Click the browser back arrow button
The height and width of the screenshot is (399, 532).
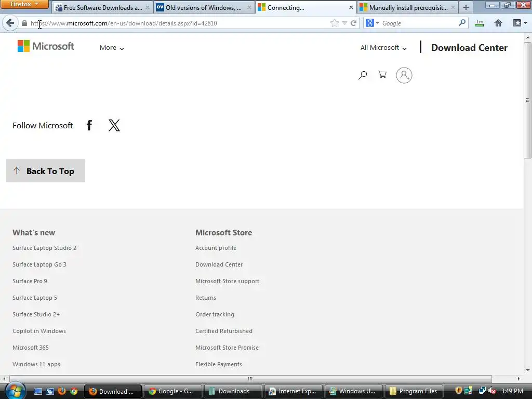10,23
